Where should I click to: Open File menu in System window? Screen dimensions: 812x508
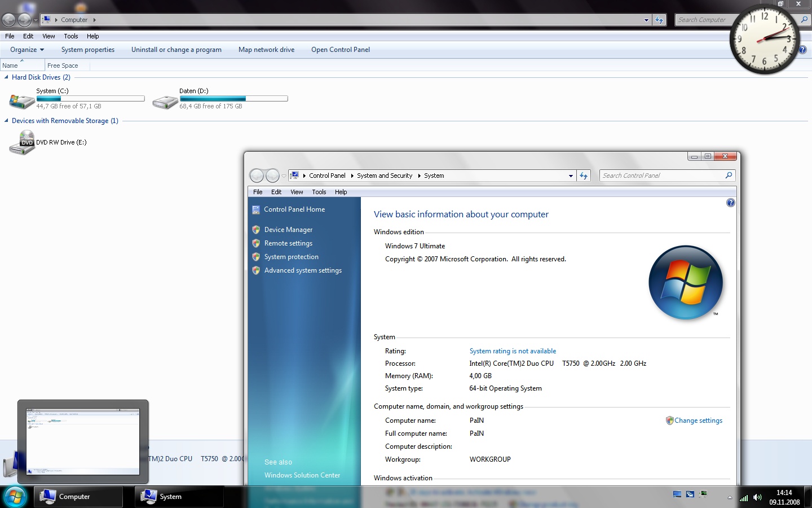(x=258, y=192)
